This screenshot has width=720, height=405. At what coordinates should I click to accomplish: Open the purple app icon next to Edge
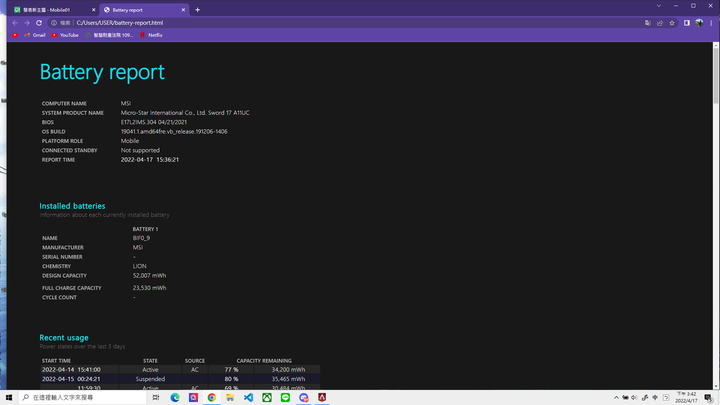coord(193,397)
